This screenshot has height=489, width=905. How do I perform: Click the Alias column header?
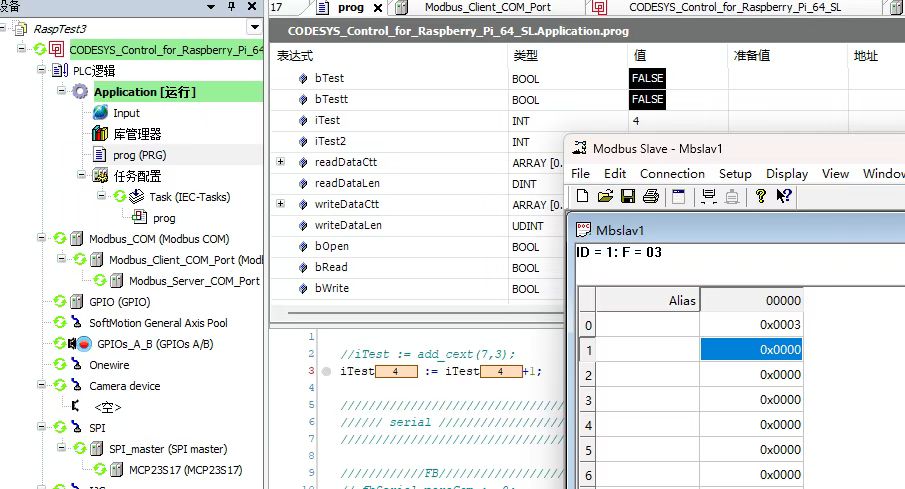tap(648, 300)
